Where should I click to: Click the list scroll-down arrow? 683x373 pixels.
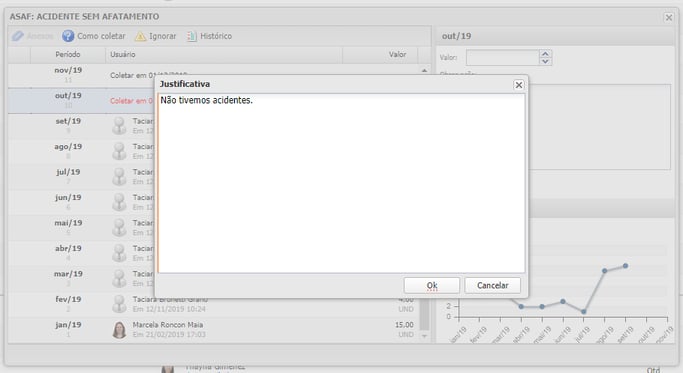[424, 336]
